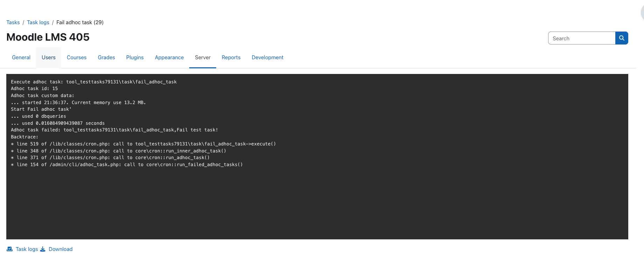644x266 pixels.
Task: Click the 'used 0 dbqueries' line
Action: pos(38,116)
